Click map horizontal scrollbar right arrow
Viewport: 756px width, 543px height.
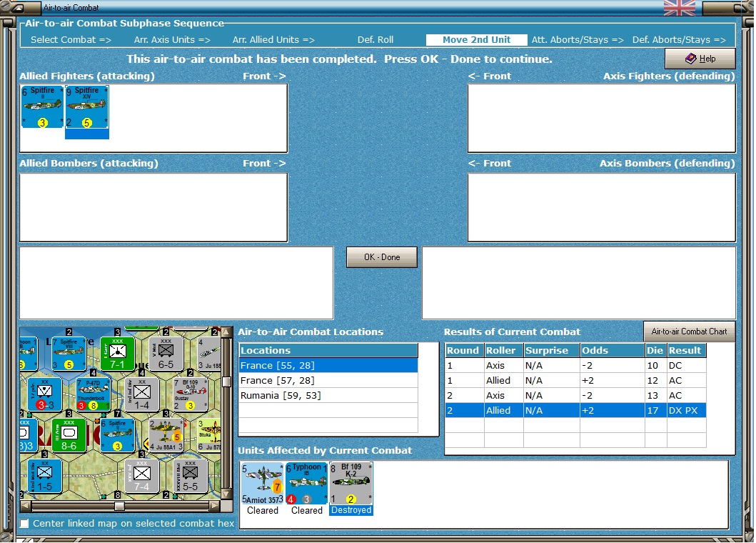(215, 506)
